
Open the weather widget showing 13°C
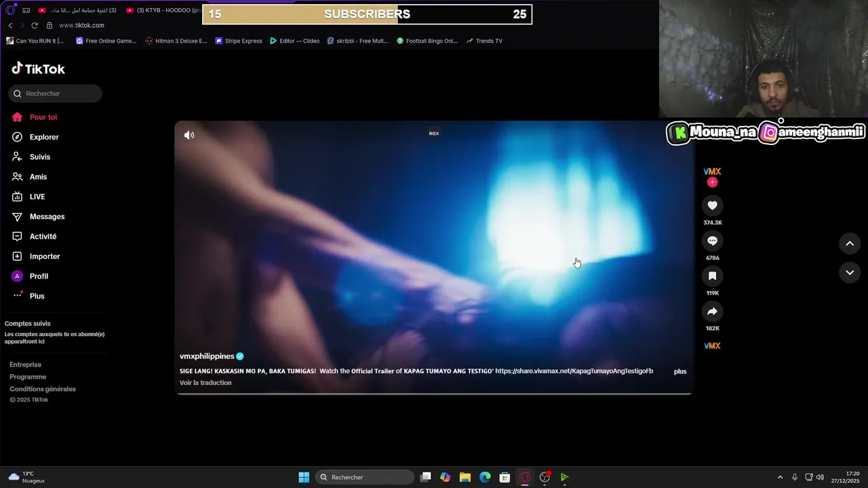pyautogui.click(x=26, y=477)
